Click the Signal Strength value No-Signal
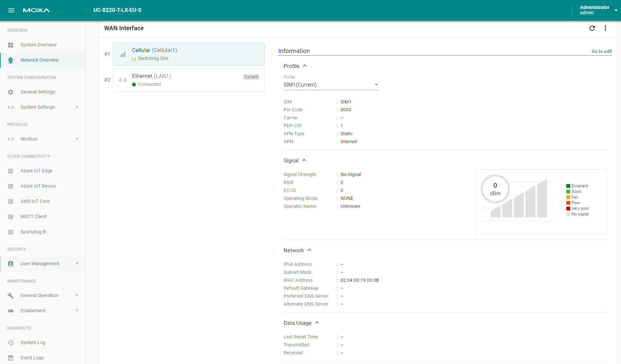 (351, 174)
